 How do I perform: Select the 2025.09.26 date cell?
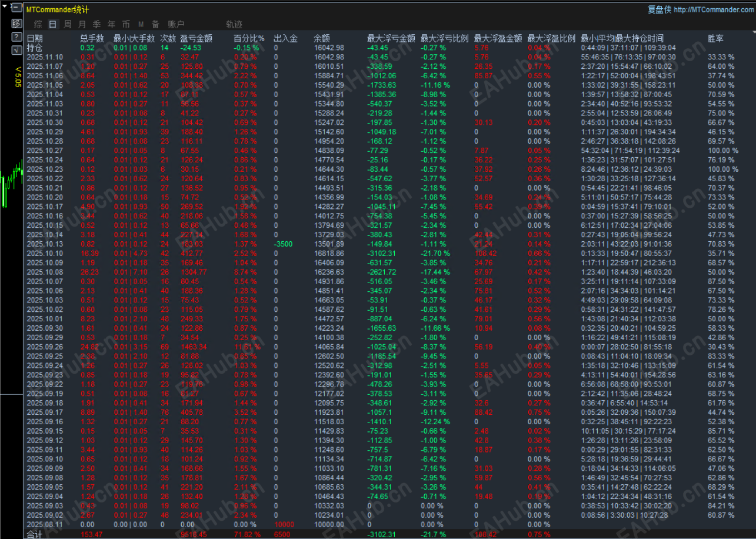[x=45, y=347]
